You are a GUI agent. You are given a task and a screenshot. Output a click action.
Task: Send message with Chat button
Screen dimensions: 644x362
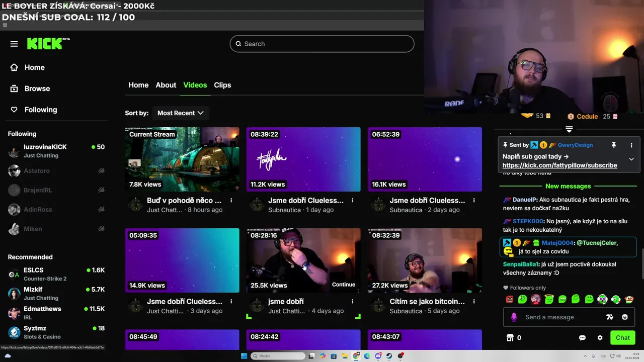point(622,338)
